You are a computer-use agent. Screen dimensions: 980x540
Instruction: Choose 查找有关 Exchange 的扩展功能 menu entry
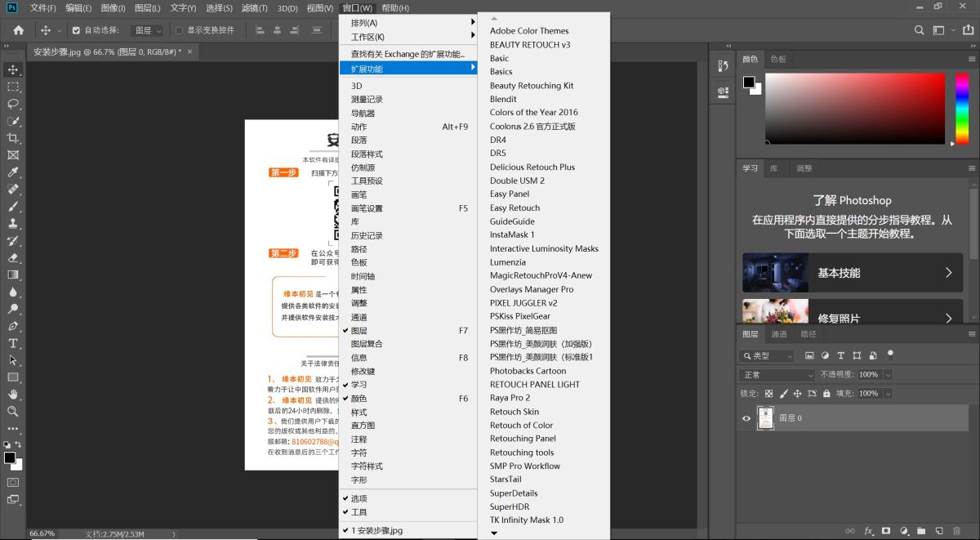(408, 54)
